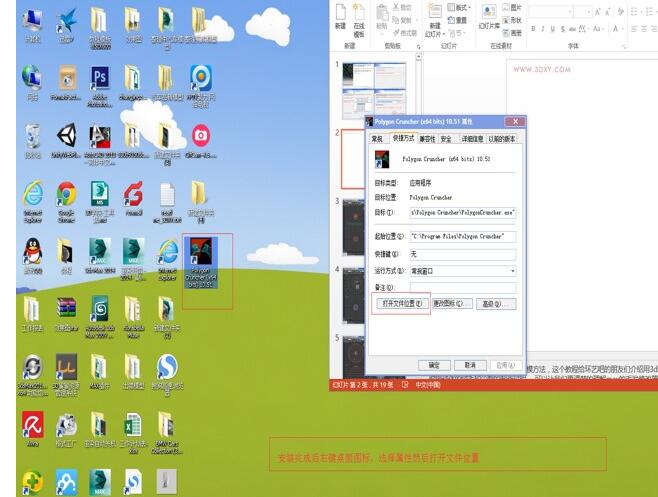Image resolution: width=658 pixels, height=497 pixels.
Task: Click Online Templates (在线模板) in PowerPoint ribbon
Action: [359, 21]
